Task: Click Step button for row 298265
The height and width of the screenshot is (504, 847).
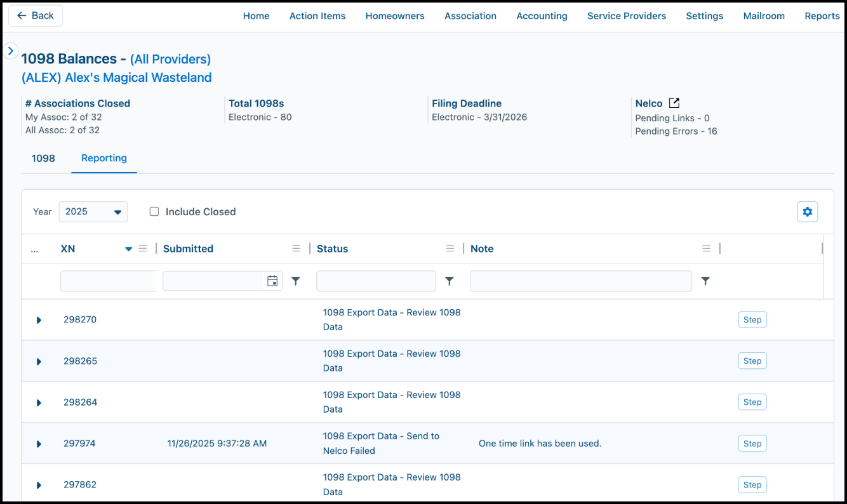Action: [752, 361]
